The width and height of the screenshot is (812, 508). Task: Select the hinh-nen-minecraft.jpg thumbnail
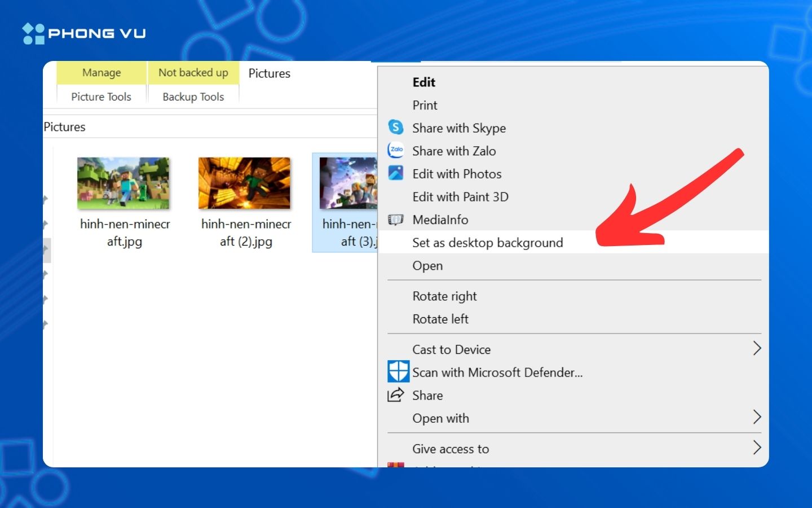[x=123, y=183]
